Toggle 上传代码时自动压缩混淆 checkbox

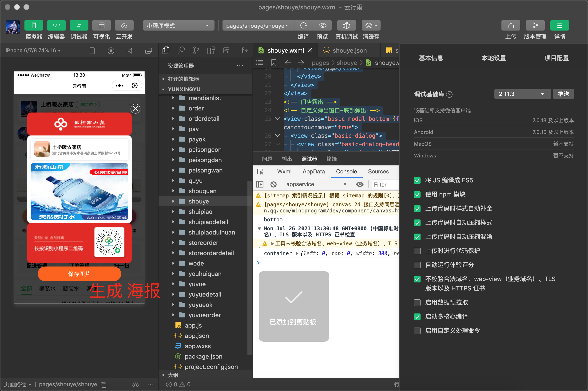click(x=417, y=237)
